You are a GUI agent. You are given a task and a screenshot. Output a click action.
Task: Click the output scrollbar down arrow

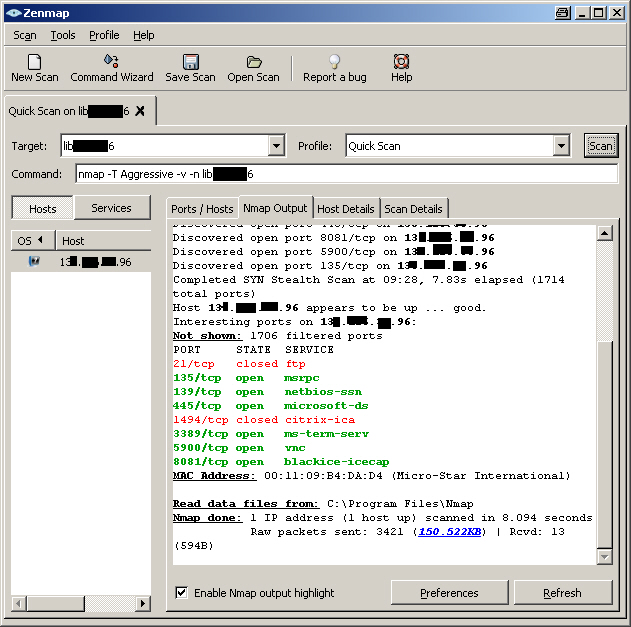[604, 557]
